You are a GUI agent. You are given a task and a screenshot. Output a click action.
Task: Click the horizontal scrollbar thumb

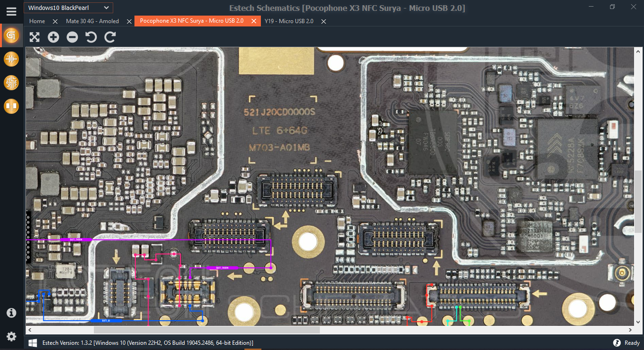click(x=207, y=330)
